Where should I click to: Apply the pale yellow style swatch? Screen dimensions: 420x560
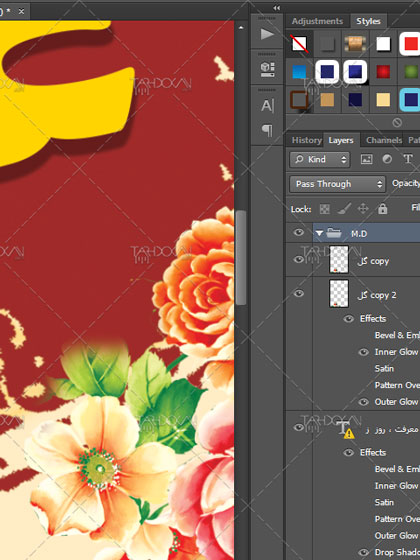tap(383, 100)
